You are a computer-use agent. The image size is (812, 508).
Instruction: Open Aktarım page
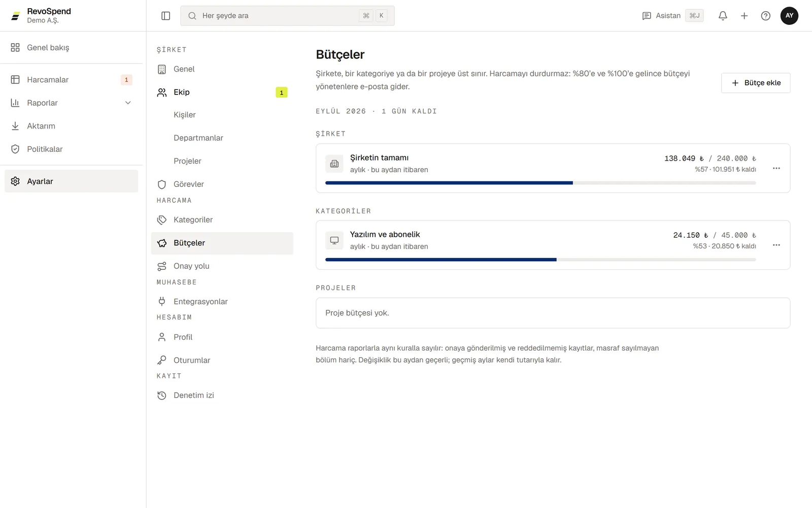[x=71, y=126]
